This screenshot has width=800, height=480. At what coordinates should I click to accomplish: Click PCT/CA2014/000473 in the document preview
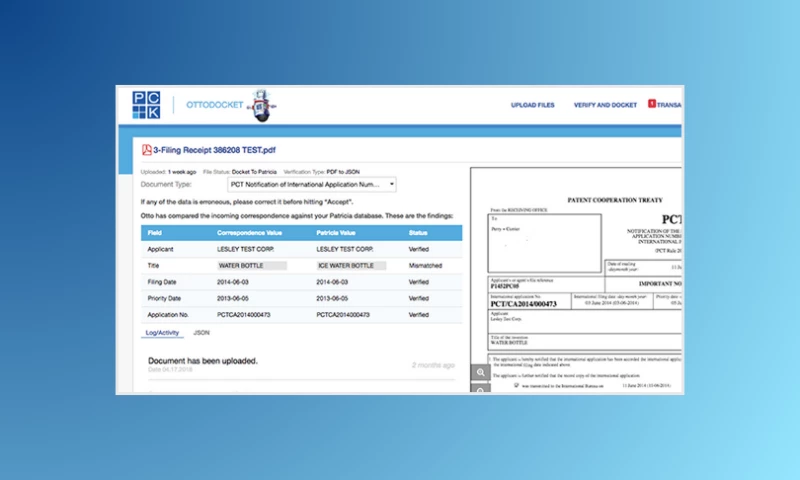pyautogui.click(x=523, y=304)
